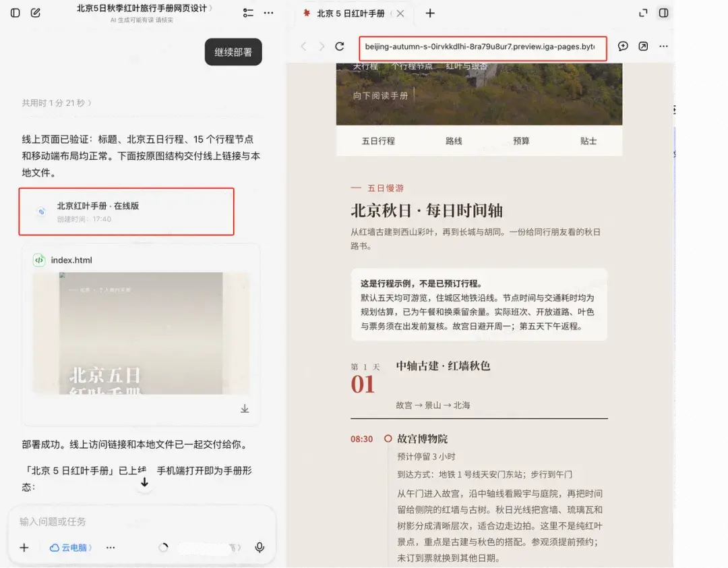Switch to the 预算 tab in page

[x=521, y=141]
